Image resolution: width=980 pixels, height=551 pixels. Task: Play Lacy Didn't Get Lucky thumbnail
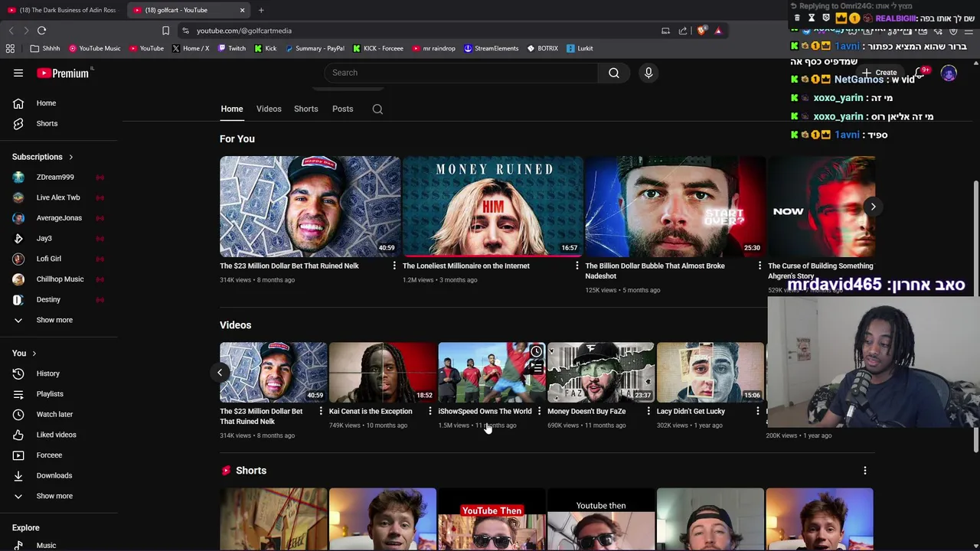(710, 372)
